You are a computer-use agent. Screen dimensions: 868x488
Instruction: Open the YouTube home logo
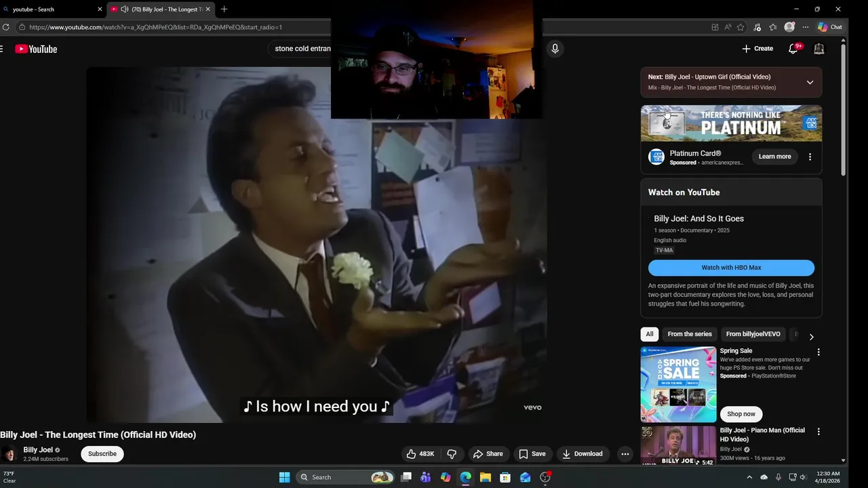[x=36, y=49]
